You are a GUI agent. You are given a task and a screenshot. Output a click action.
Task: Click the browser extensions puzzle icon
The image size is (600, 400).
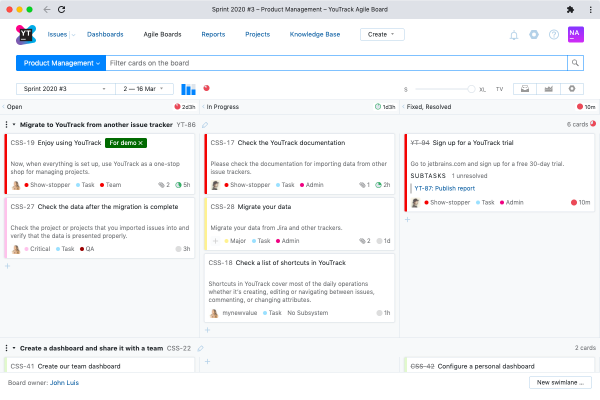(570, 10)
